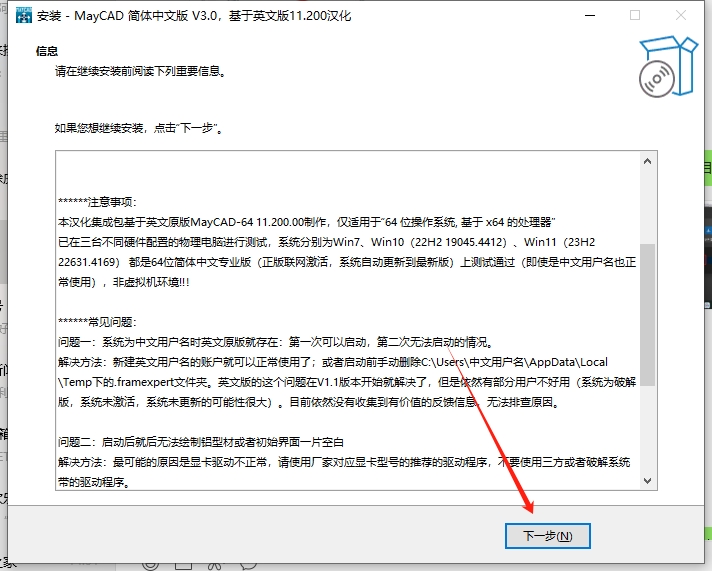712x571 pixels.
Task: Maximize the installer window
Action: (x=635, y=15)
